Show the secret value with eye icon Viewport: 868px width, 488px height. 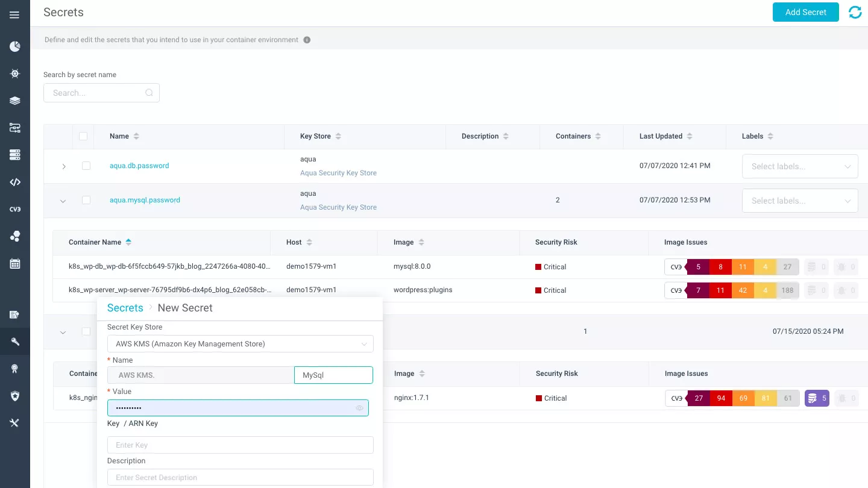(359, 408)
